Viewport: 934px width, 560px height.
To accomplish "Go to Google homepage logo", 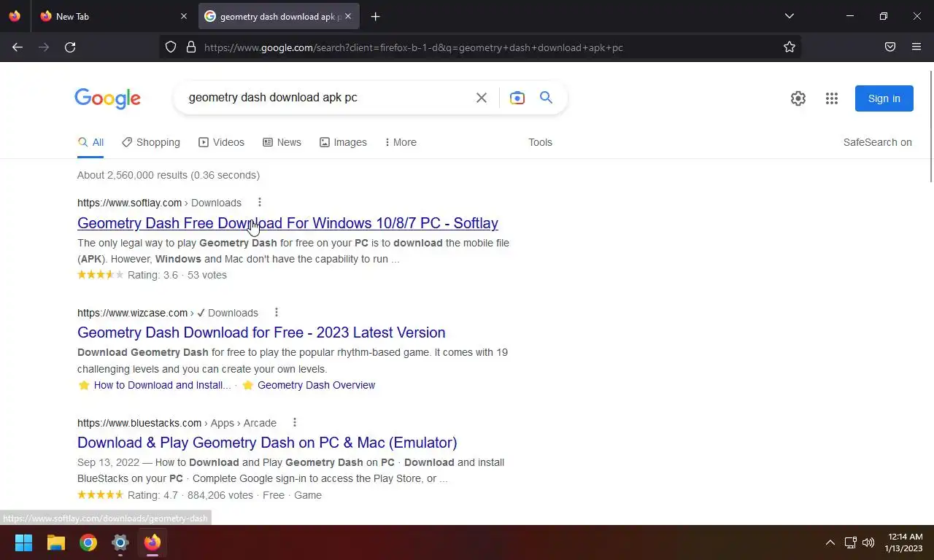I will 107,98.
